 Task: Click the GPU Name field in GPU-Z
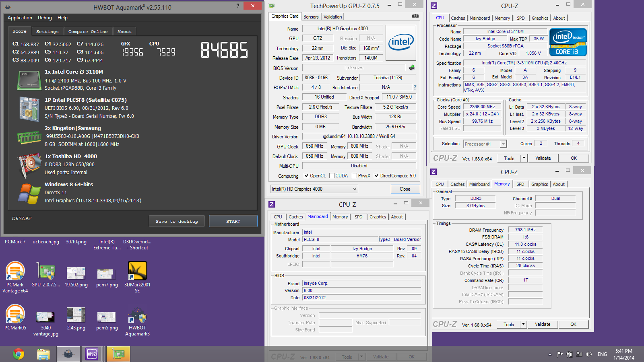tap(343, 29)
